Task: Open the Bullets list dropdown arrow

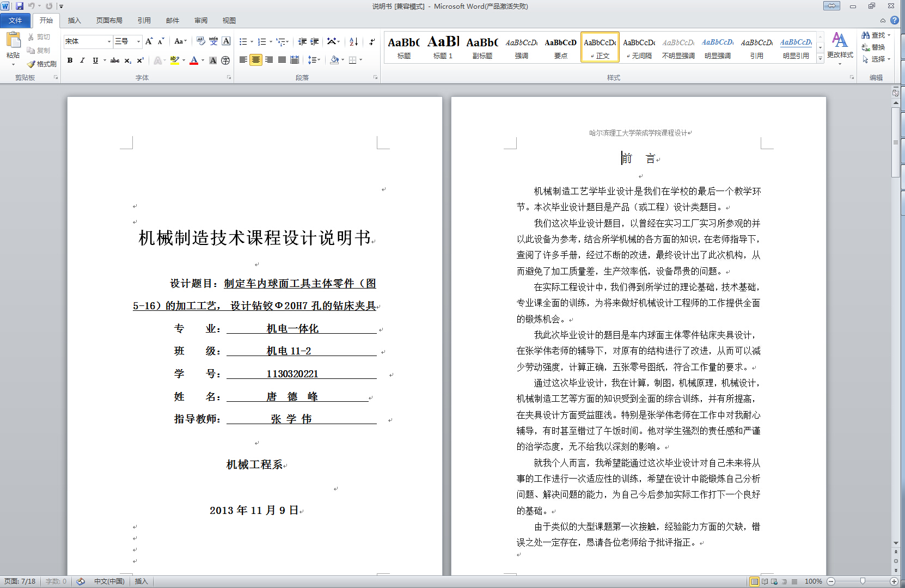Action: [252, 41]
